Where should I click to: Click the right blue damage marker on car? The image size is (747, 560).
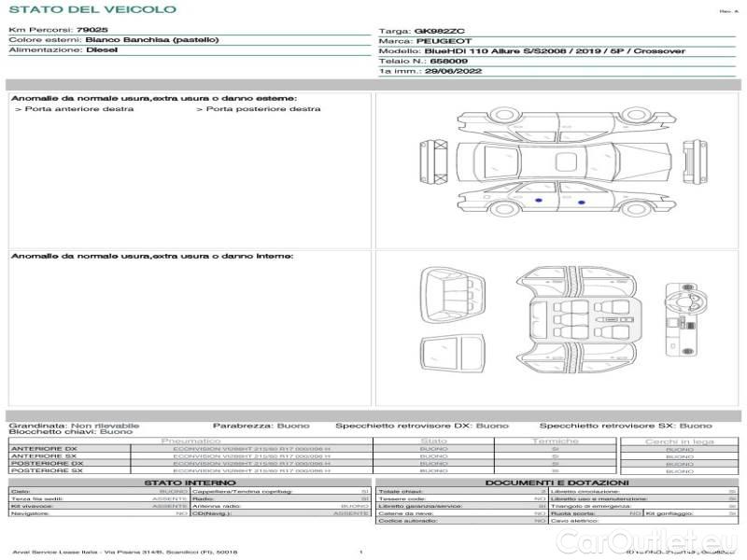click(581, 202)
